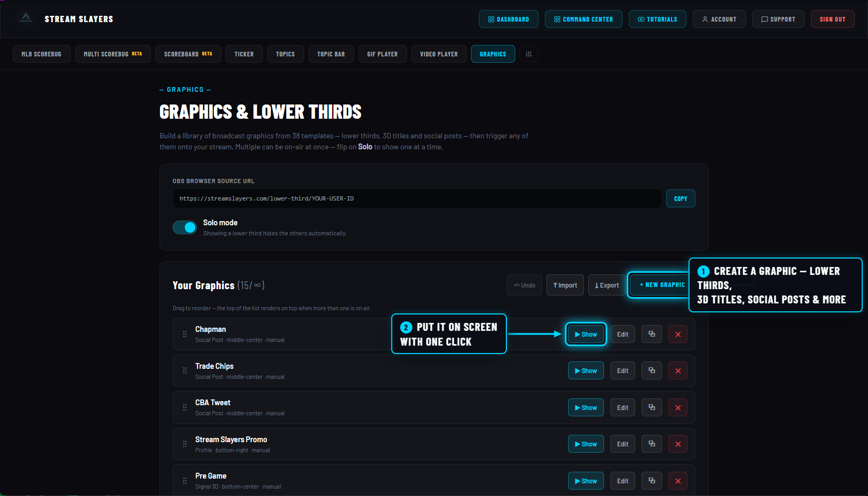Toggle Solo mode switch off
The height and width of the screenshot is (496, 868).
[x=185, y=227]
